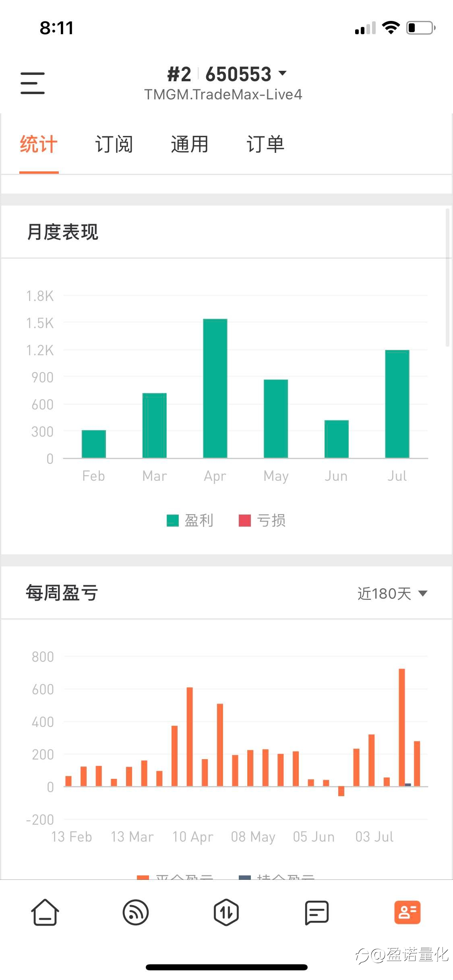Open the 通用 tab
The image size is (453, 980).
click(190, 144)
